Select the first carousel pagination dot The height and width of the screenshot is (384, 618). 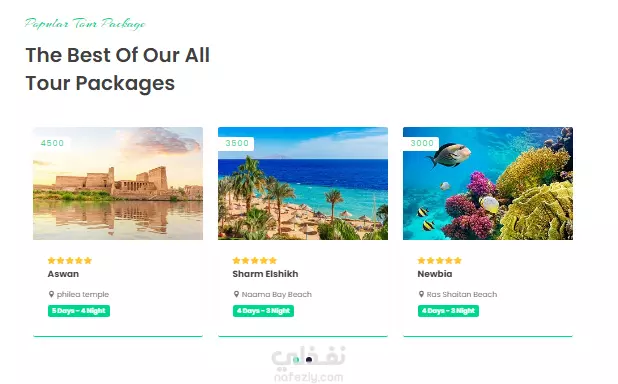pyautogui.click(x=296, y=360)
